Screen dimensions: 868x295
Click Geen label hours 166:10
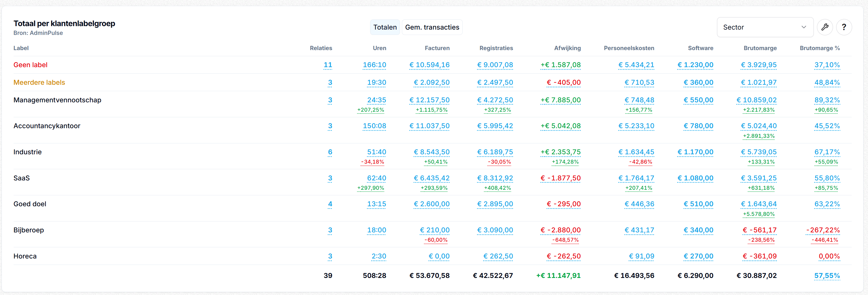(374, 65)
